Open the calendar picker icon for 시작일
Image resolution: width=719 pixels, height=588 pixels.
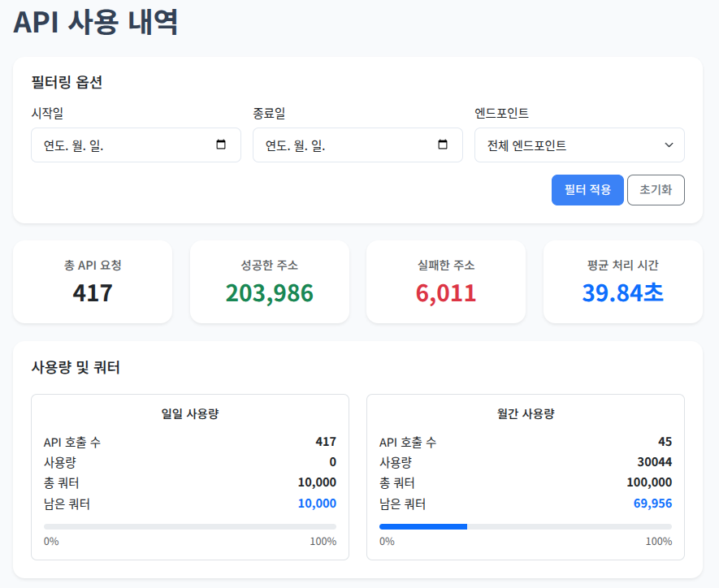(221, 145)
